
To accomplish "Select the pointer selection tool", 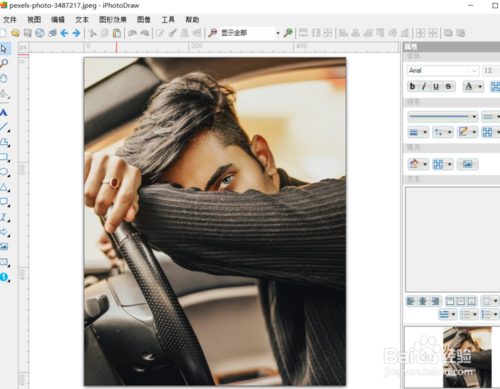I will (x=4, y=49).
